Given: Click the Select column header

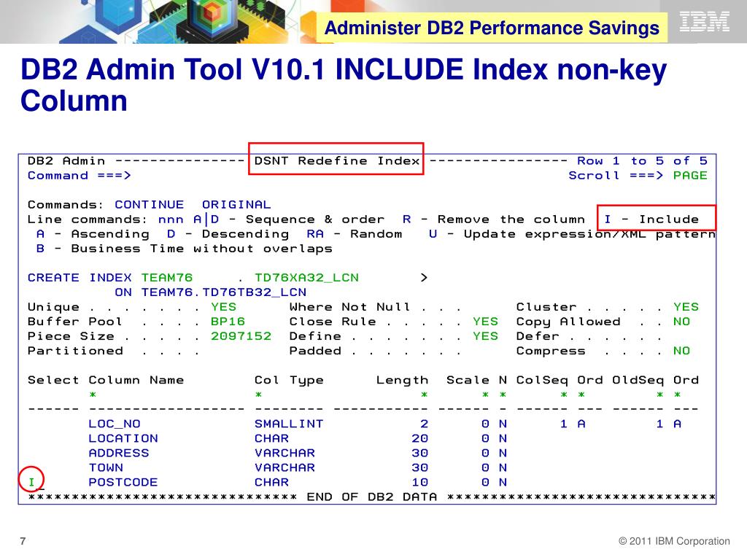Looking at the screenshot, I should click(x=53, y=380).
